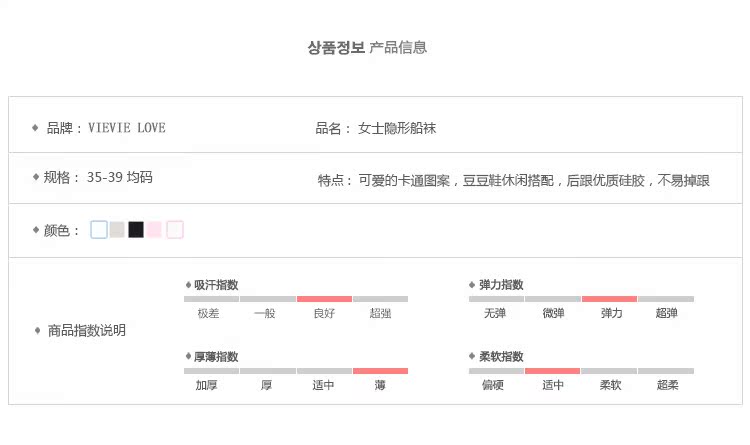Click the highlighted 弹力 elasticity segment

(609, 298)
